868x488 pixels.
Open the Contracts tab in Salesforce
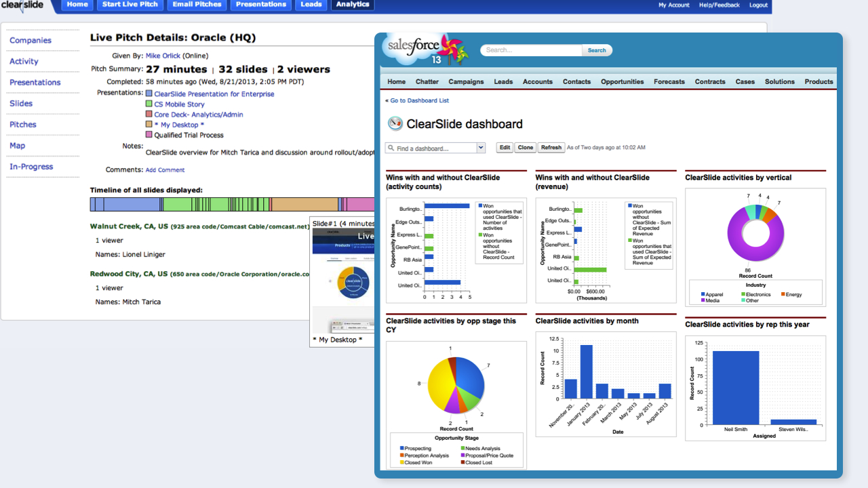pos(710,81)
